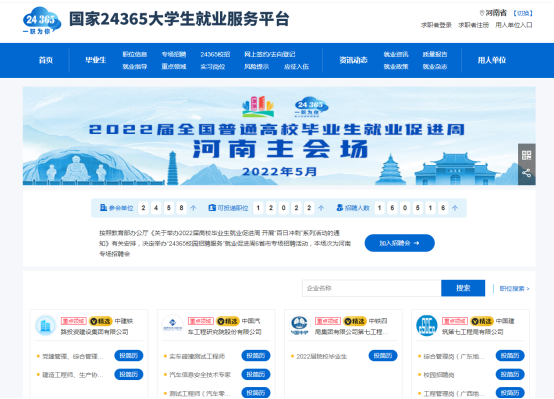Screen dimensions: 554x399
Task: Click 投简历 for 实车碰撞测试工程师
Action: tap(256, 356)
